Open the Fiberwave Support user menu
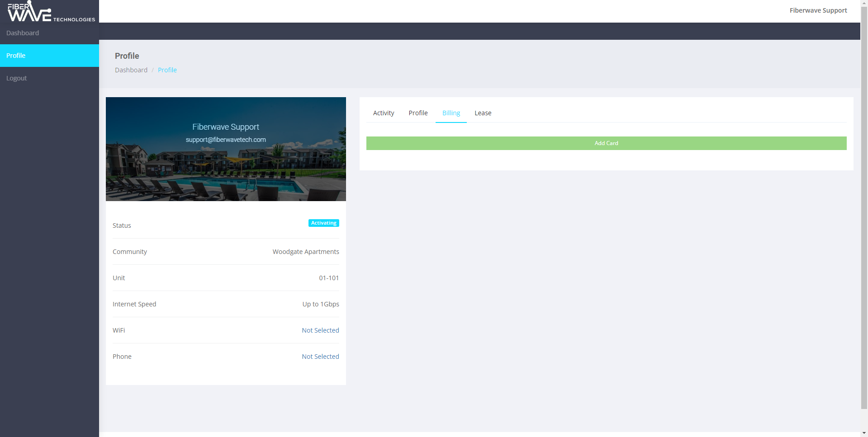This screenshot has height=437, width=868. pos(818,10)
